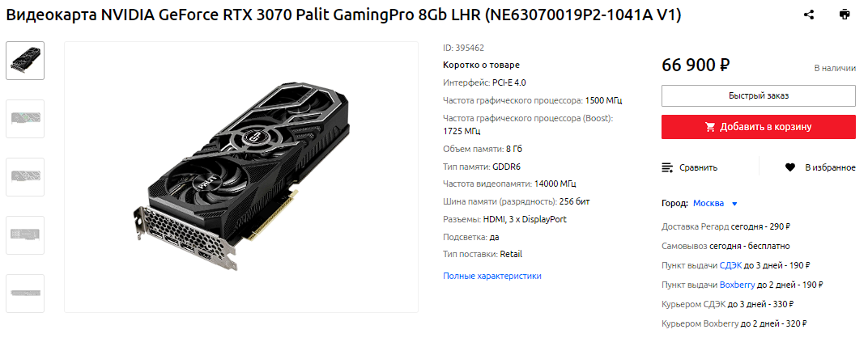Open the Полные характеристики link
This screenshot has height=338, width=868.
pyautogui.click(x=492, y=276)
